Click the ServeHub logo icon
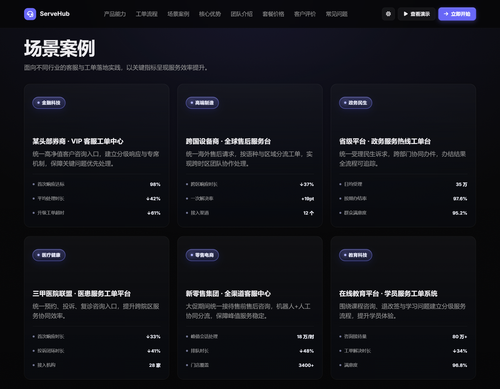 [x=30, y=14]
